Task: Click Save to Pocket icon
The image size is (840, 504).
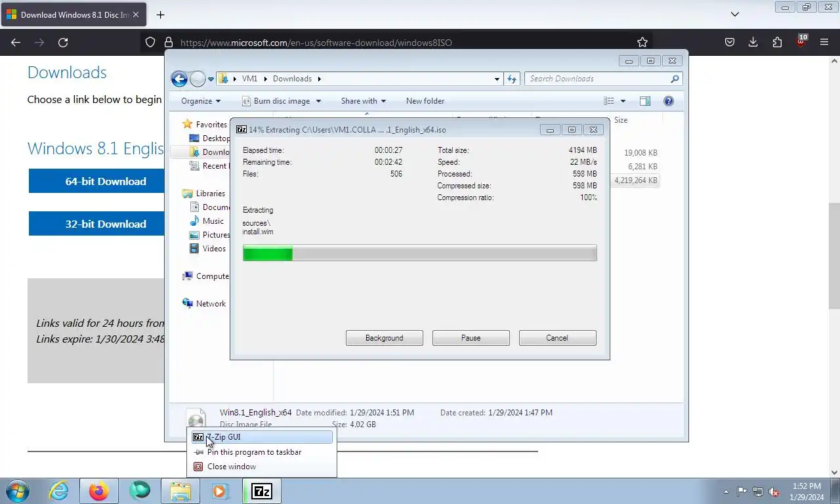Action: [730, 42]
